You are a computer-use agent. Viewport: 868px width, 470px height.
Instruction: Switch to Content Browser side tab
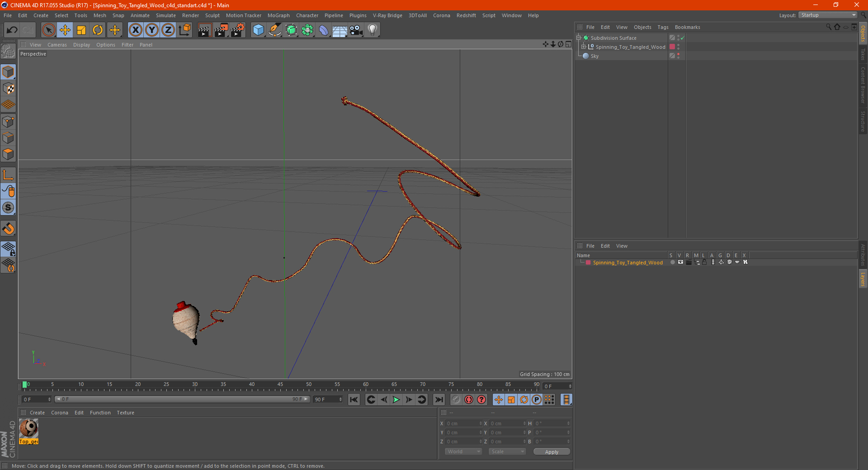tap(863, 85)
